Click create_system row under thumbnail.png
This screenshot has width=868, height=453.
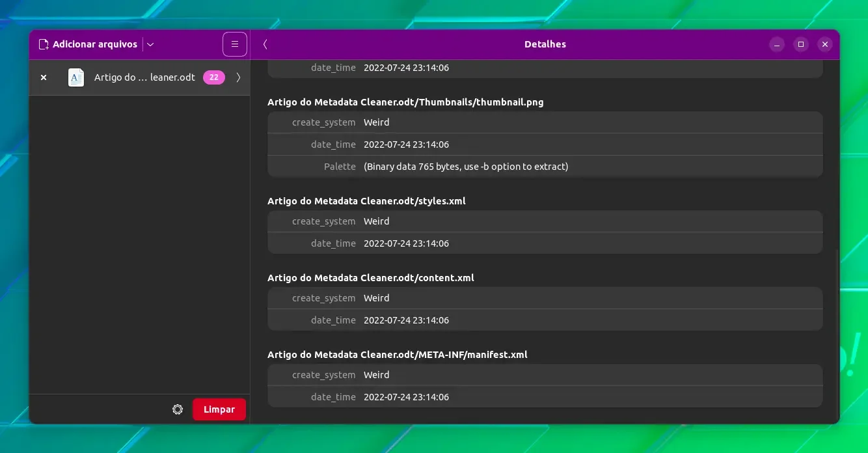click(x=545, y=122)
